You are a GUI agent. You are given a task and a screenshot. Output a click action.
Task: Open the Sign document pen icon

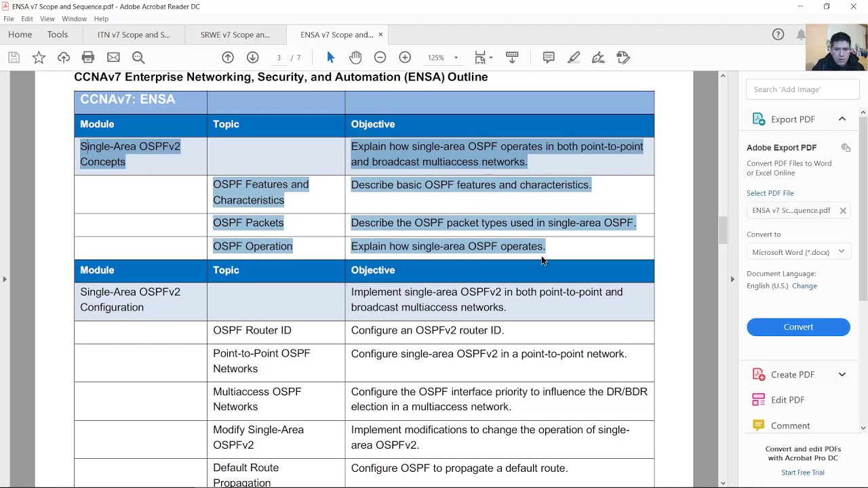[x=598, y=58]
